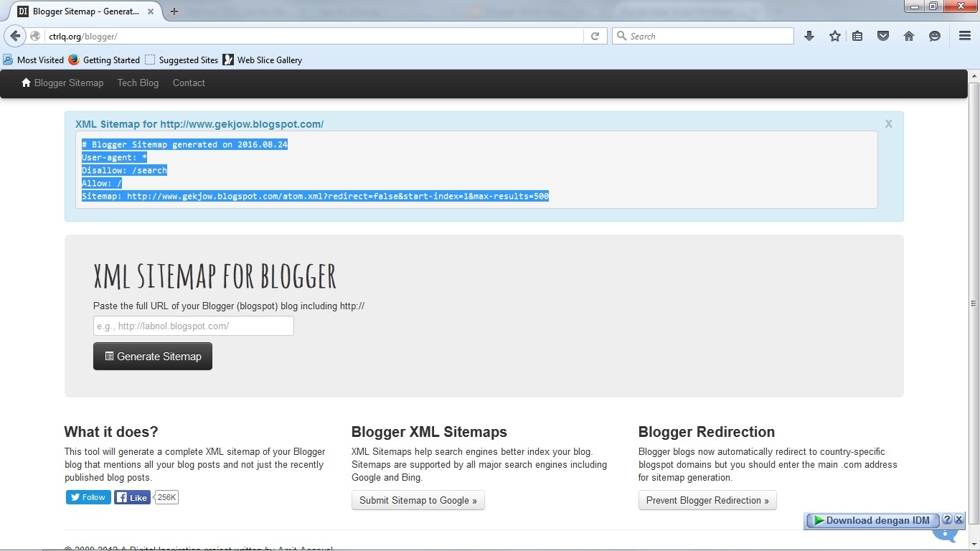Click Submit Sitemap to Google button
This screenshot has height=551, width=980.
418,501
